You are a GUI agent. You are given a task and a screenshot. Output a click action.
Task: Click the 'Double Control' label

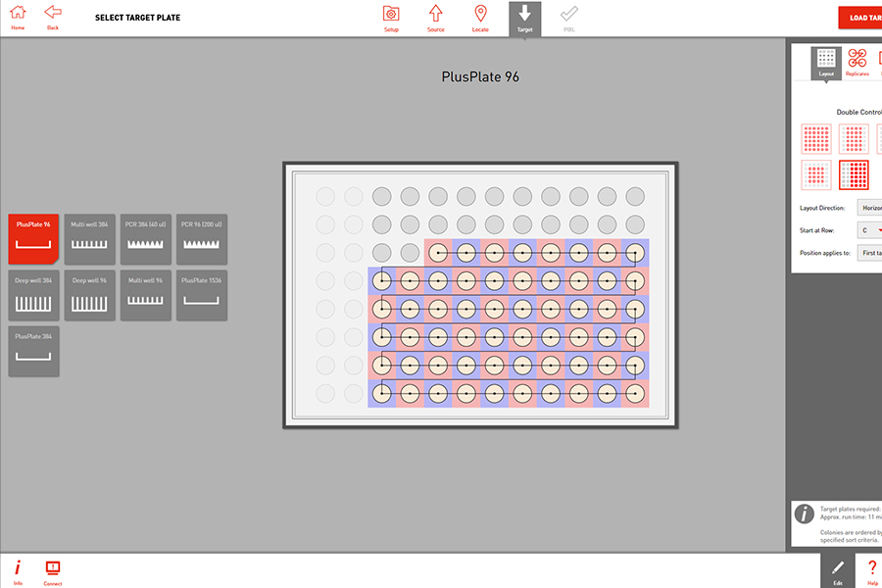(858, 112)
